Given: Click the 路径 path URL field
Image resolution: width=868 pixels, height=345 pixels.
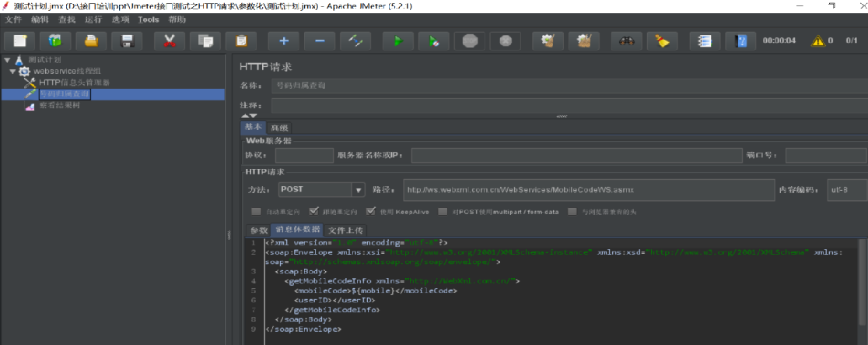Looking at the screenshot, I should (589, 189).
